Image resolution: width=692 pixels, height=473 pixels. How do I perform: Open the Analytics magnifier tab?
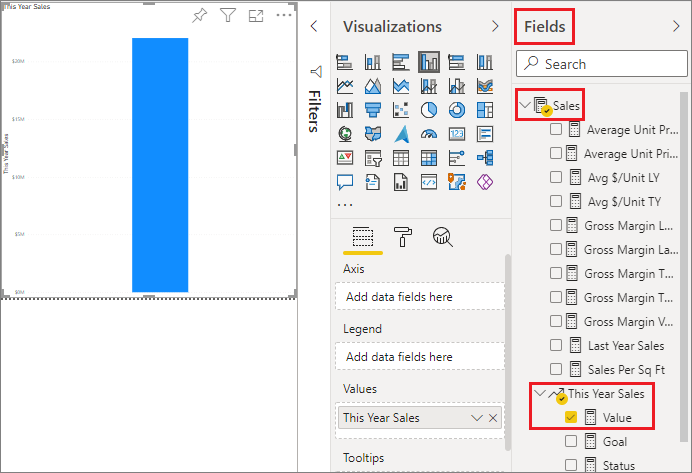point(443,235)
